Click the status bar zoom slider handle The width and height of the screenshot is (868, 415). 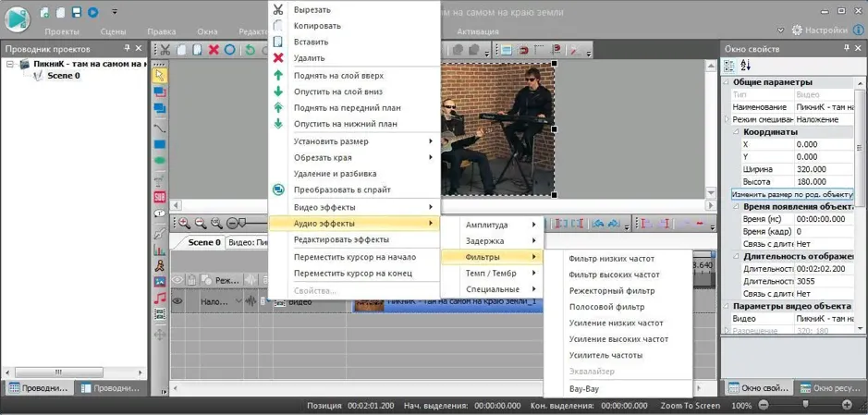[x=805, y=405]
